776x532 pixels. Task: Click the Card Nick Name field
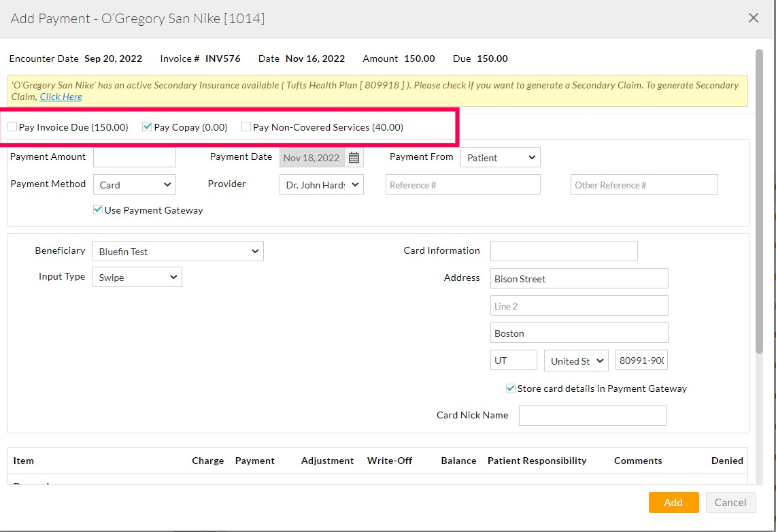(x=592, y=415)
